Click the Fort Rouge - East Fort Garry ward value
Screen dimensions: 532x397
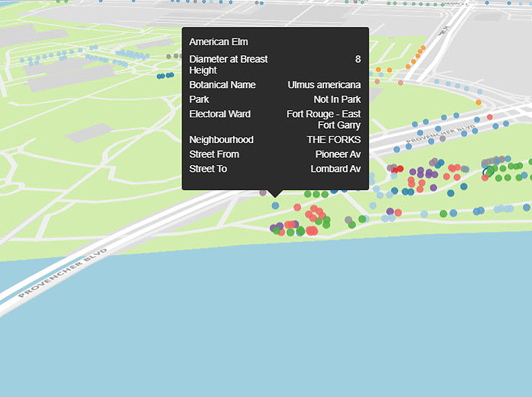pyautogui.click(x=324, y=119)
